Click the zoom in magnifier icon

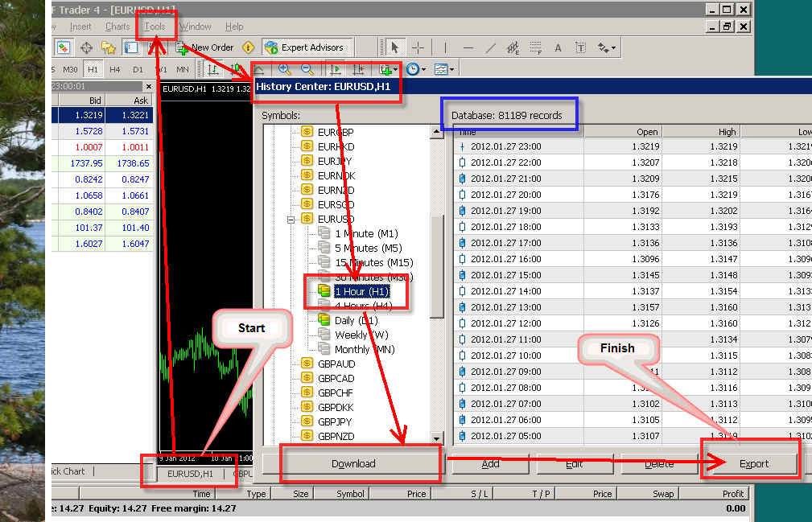coord(285,70)
